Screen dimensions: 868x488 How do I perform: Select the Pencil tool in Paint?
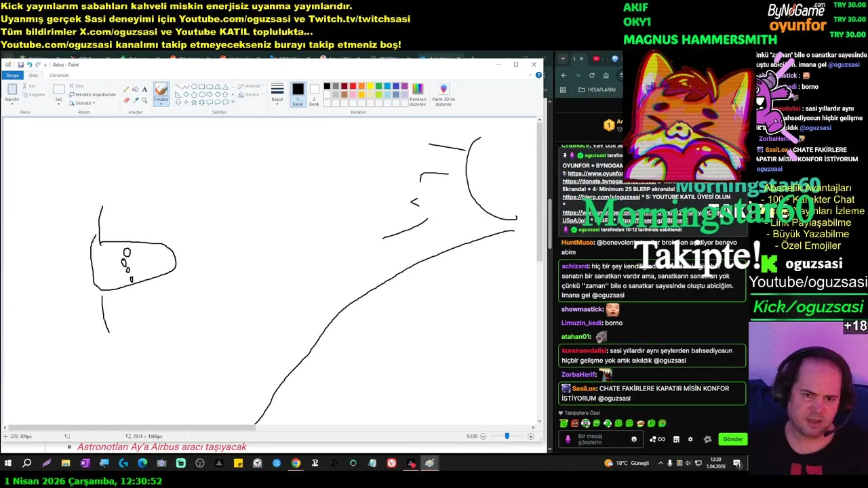(126, 89)
